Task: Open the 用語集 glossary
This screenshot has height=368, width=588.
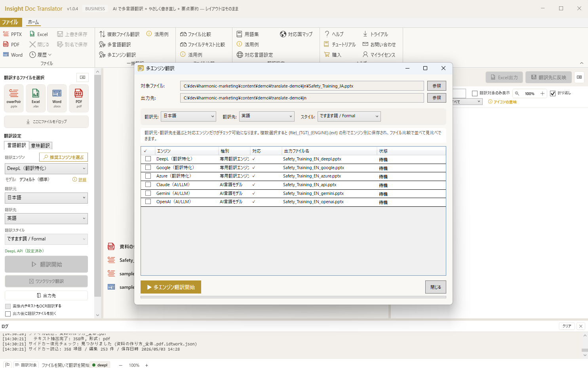Action: coord(247,34)
